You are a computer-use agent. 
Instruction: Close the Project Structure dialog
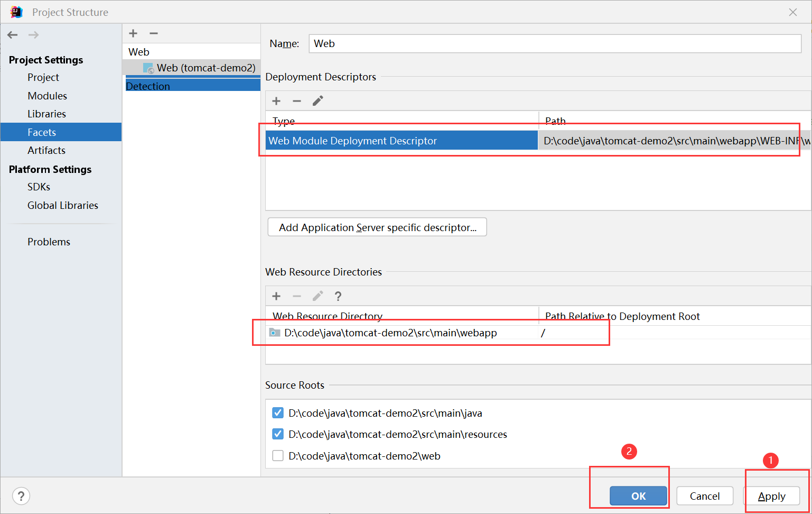point(793,12)
